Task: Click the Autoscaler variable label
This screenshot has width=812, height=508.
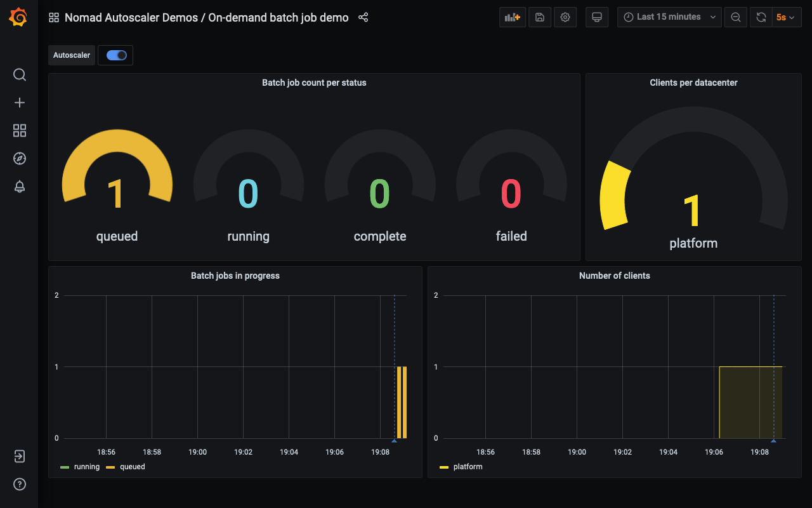Action: pyautogui.click(x=72, y=55)
